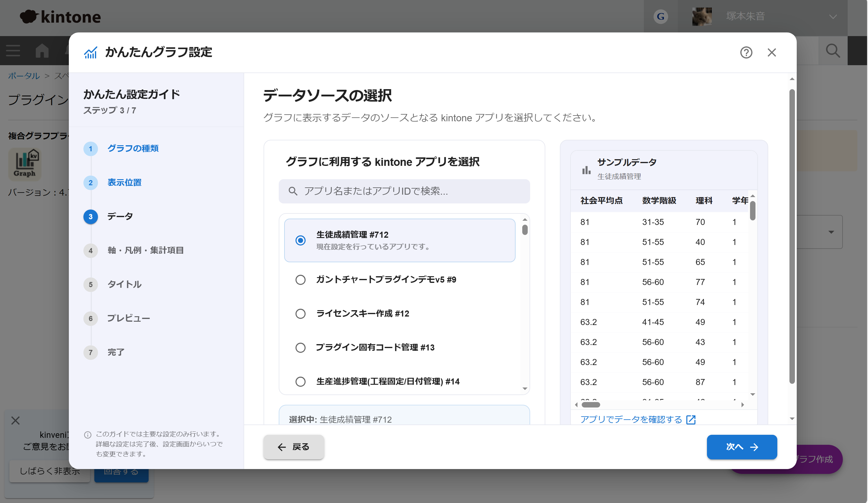This screenshot has width=868, height=503.
Task: Click dialog main scrollbar down arrow
Action: tap(792, 419)
